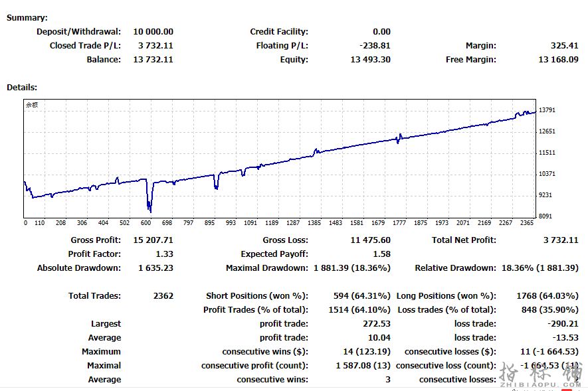Click the Credit Facility label

279,31
